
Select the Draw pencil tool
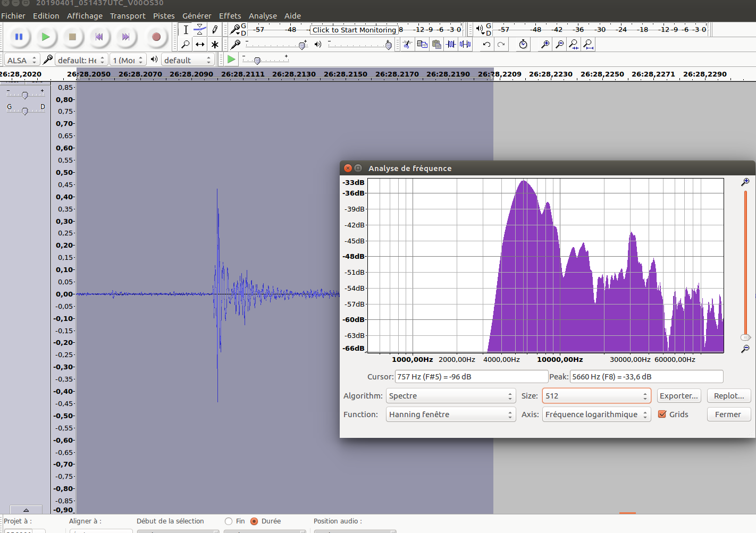[215, 30]
